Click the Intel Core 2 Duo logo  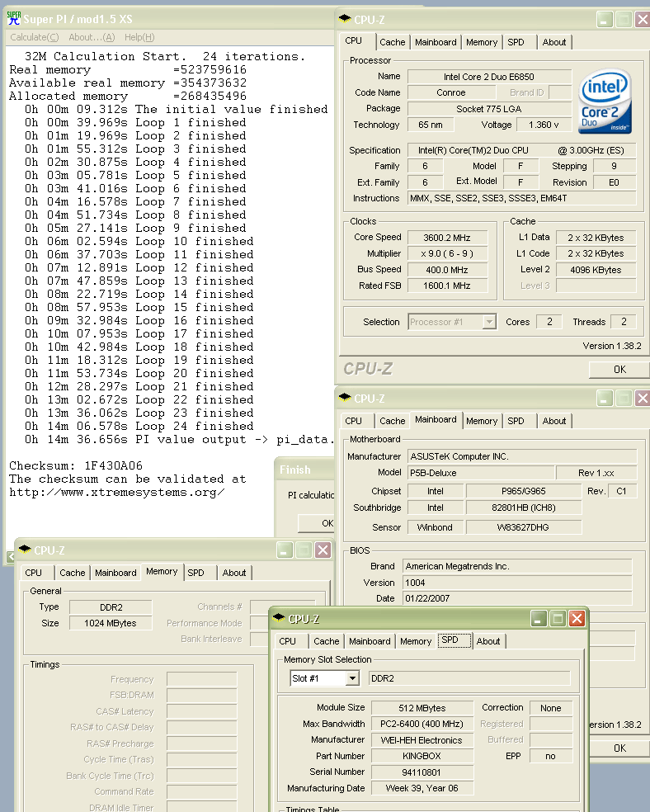tap(605, 101)
